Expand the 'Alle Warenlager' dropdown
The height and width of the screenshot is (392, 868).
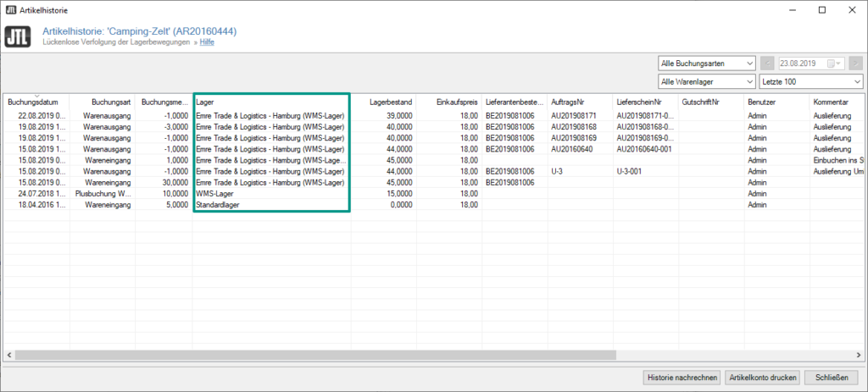706,81
